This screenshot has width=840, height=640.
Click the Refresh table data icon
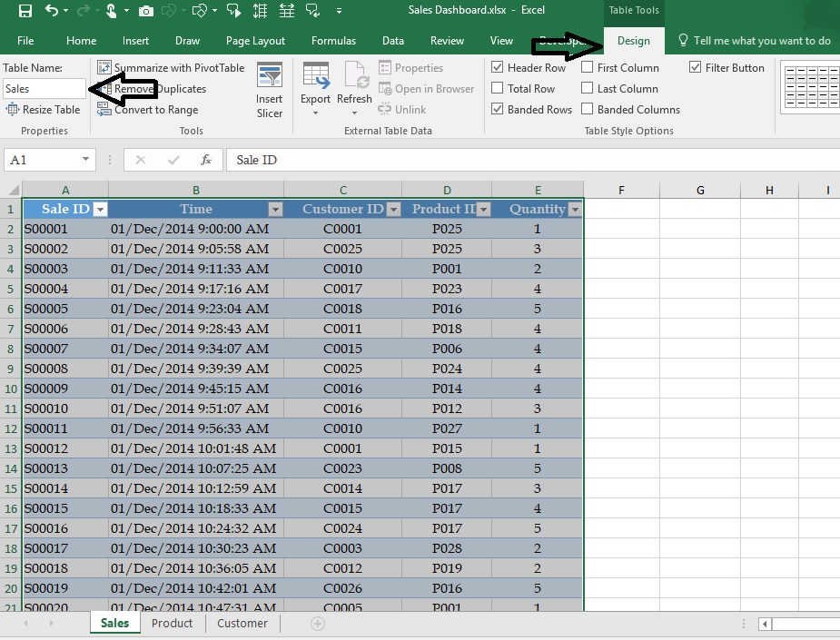[x=355, y=75]
